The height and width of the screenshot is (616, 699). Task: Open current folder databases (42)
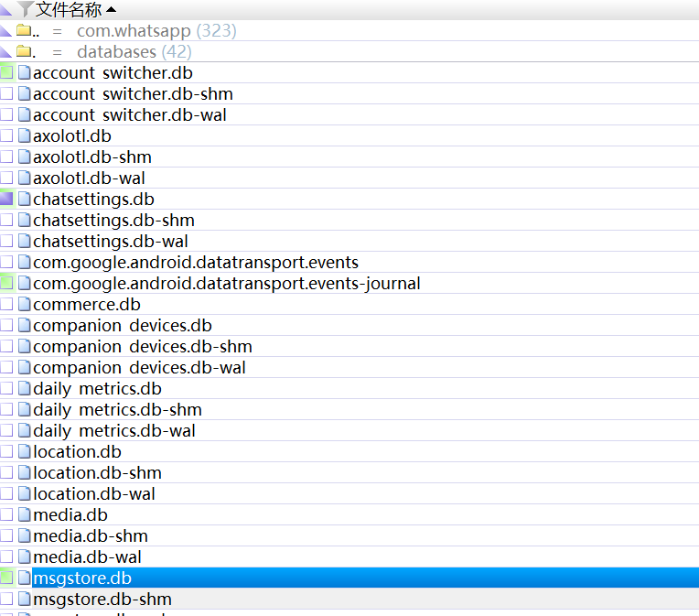click(x=134, y=52)
